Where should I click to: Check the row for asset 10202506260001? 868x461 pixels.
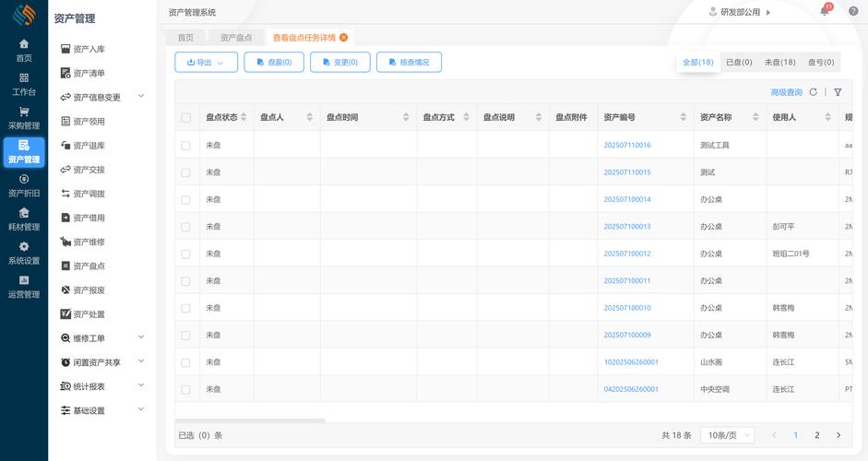[x=186, y=362]
